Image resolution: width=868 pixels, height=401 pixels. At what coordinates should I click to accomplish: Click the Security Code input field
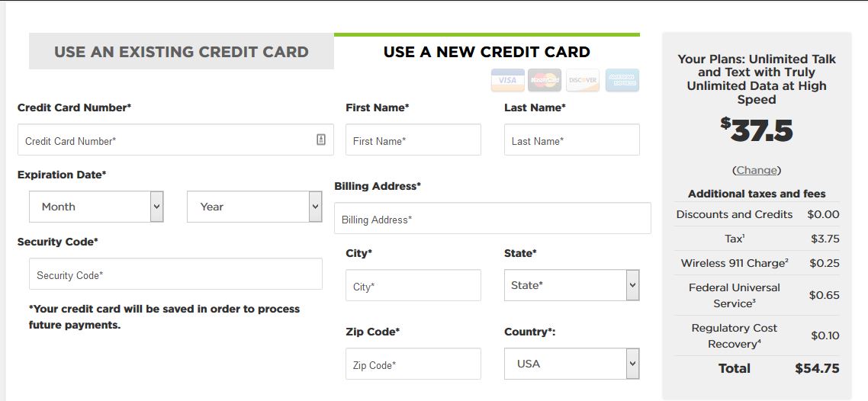[175, 274]
